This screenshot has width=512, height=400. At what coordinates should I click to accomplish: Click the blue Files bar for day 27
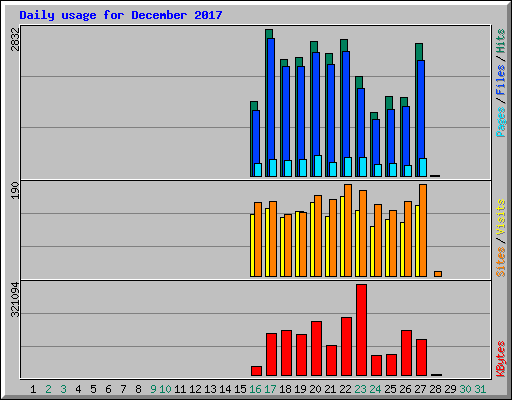421,109
